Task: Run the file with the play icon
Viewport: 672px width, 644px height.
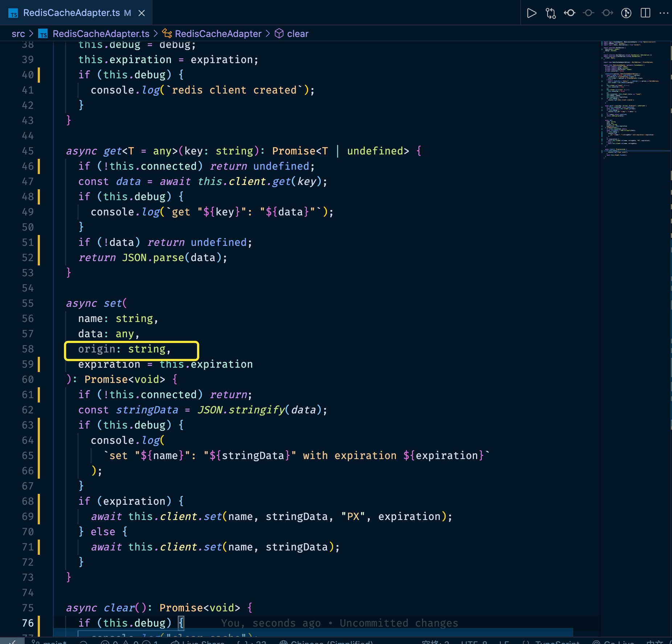Action: [x=532, y=13]
